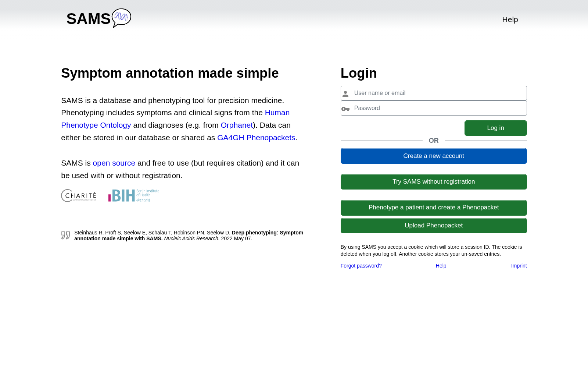Screen dimensions: 588x368
Task: Click the 'Nucleic Acids Research.' journal text
Action: (192, 238)
